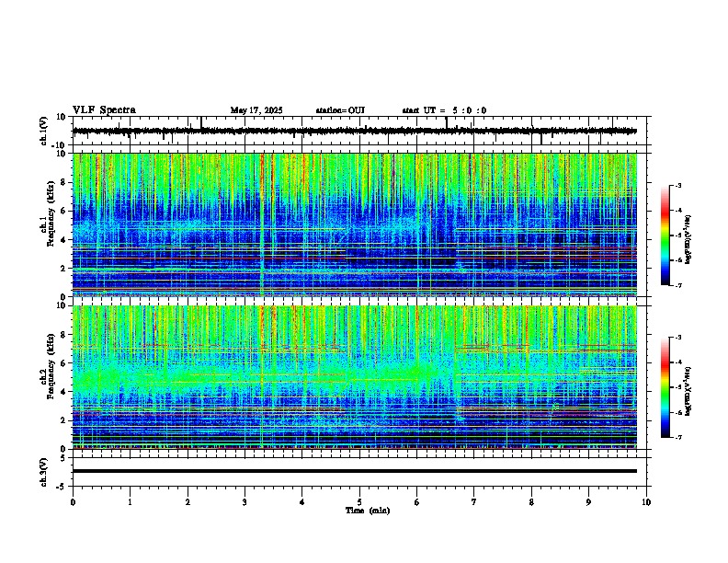Click the ch.2 spectrogram color bar

(665, 387)
